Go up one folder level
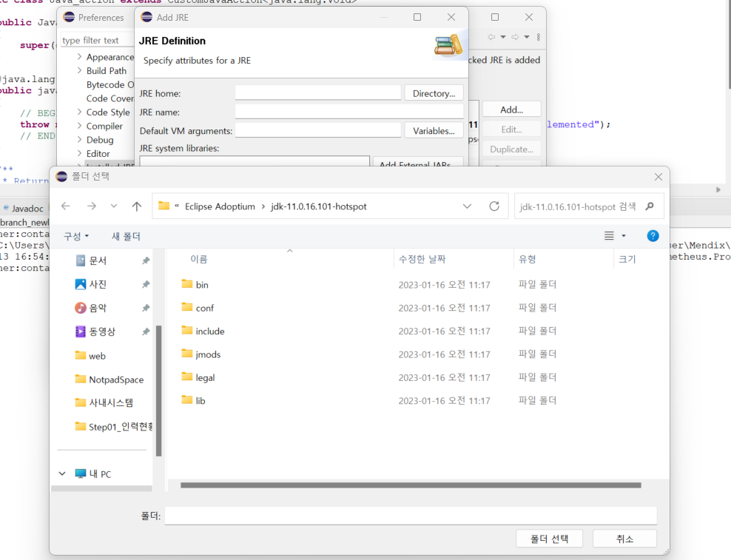The height and width of the screenshot is (560, 731). point(137,206)
